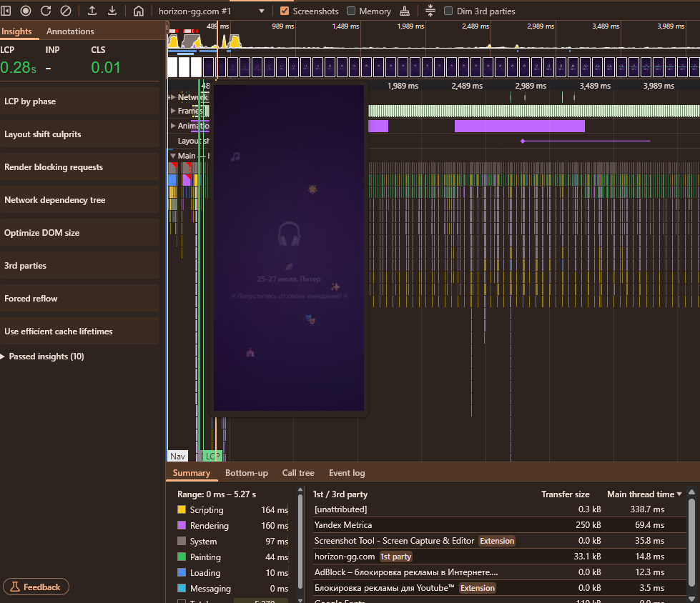Screen dimensions: 700x603
Task: Collapse the Main thread track
Action: pos(172,156)
